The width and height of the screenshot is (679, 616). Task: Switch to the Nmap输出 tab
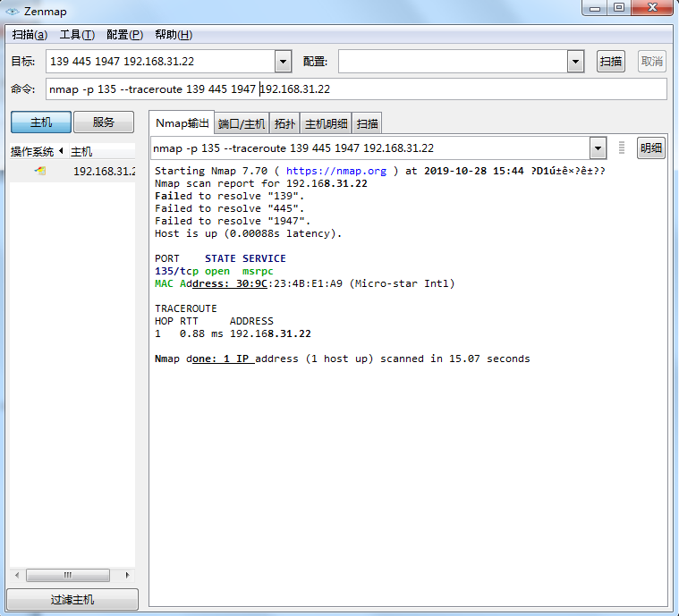pyautogui.click(x=182, y=123)
